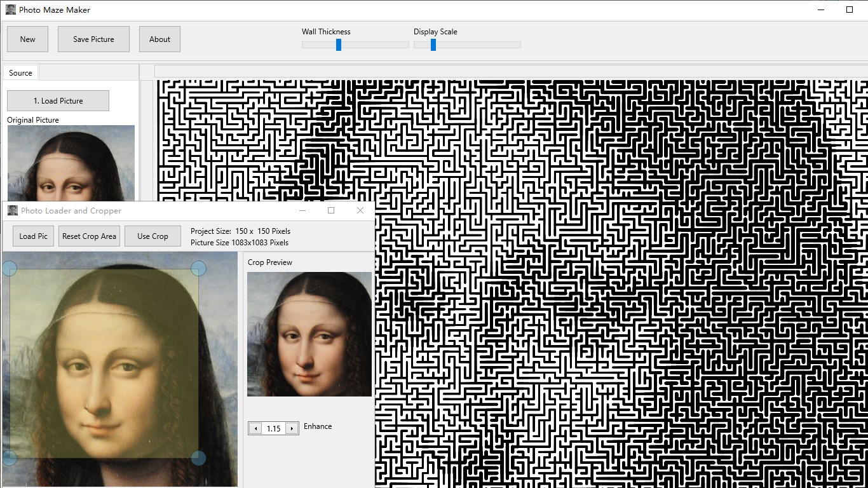Viewport: 868px width, 488px height.
Task: Click the Photo Maze Maker title bar icon
Action: pyautogui.click(x=11, y=10)
